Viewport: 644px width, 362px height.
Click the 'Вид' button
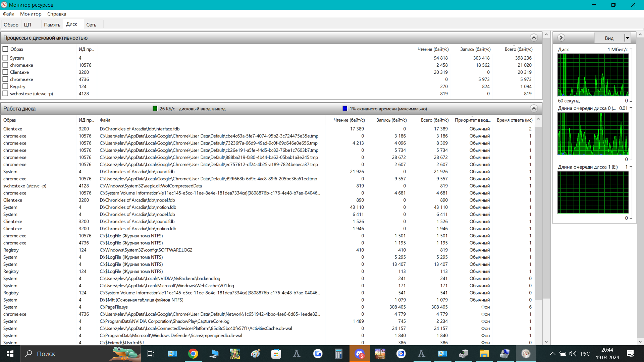point(609,38)
